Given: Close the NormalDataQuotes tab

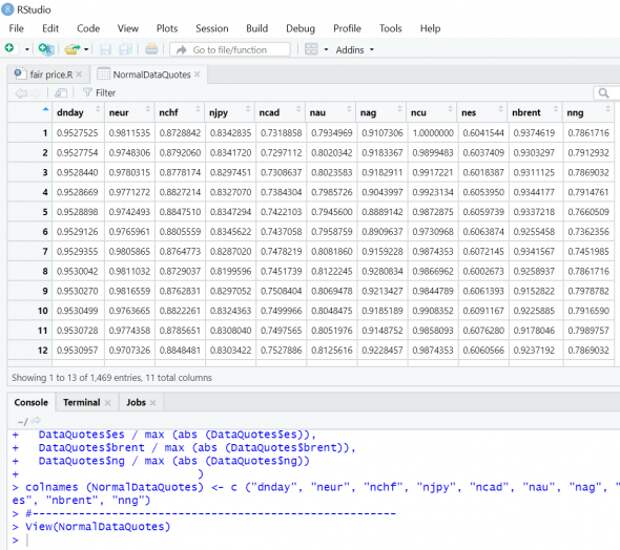Looking at the screenshot, I should point(197,74).
